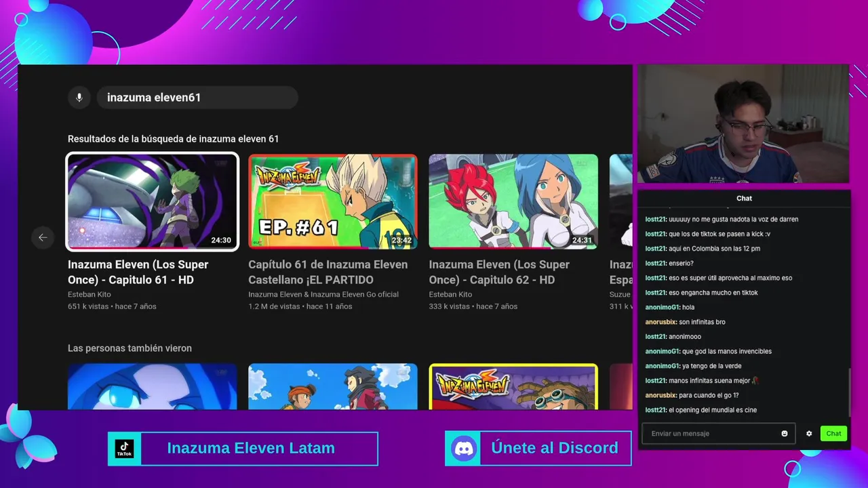Click the 'Enviar un mensaje' input field
Image resolution: width=868 pixels, height=488 pixels.
[x=718, y=434]
